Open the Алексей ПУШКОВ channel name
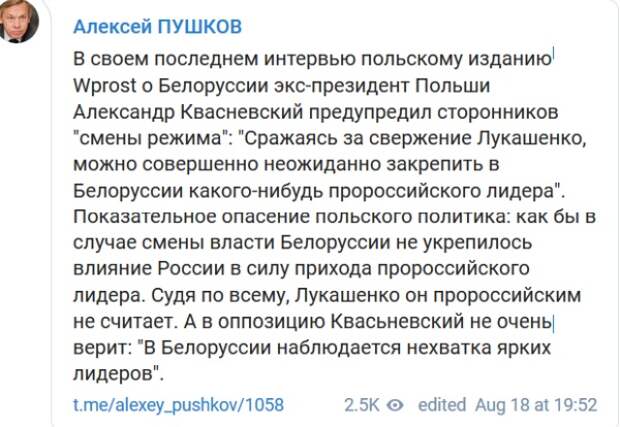Viewport: 620px width, 427px height. [x=157, y=27]
